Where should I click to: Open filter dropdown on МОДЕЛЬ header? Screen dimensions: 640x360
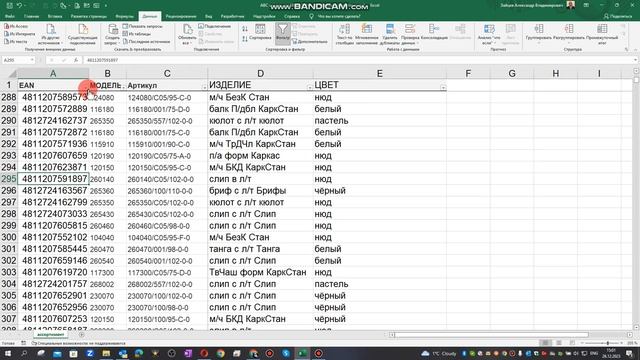tap(123, 87)
